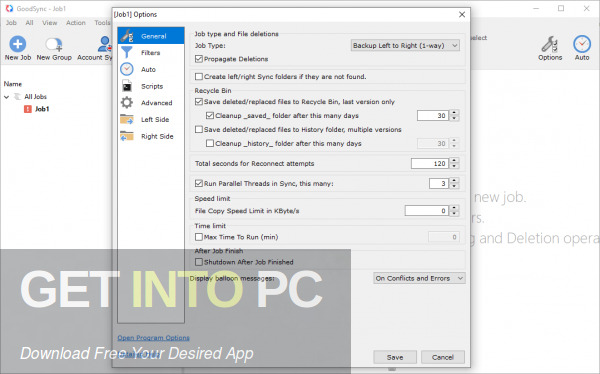
Task: Maximize the GoodSync window
Action: (561, 8)
